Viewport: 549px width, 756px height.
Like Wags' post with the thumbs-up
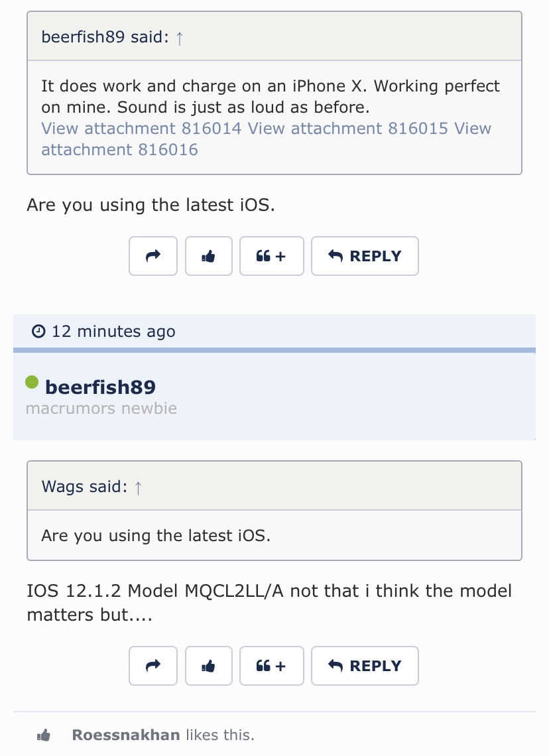tap(209, 256)
